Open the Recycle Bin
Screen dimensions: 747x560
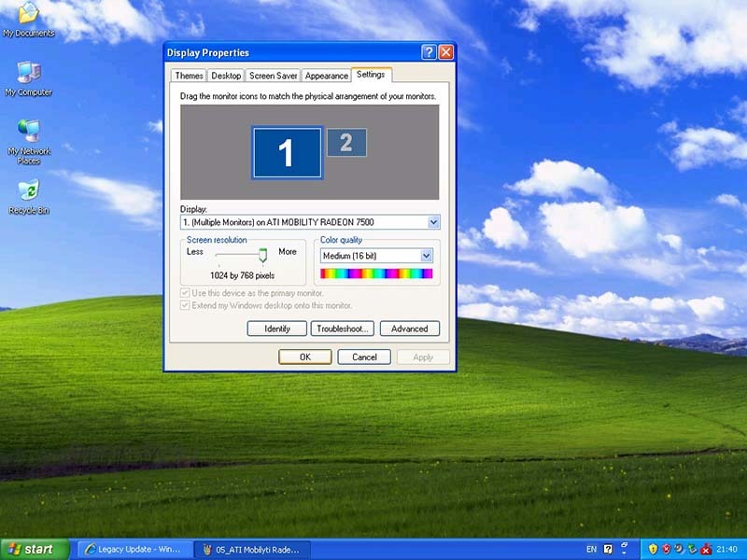click(x=28, y=193)
